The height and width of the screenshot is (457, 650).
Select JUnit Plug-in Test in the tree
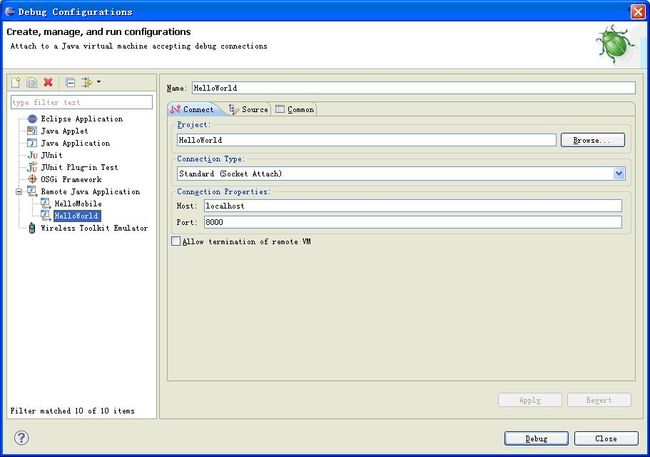[x=79, y=167]
